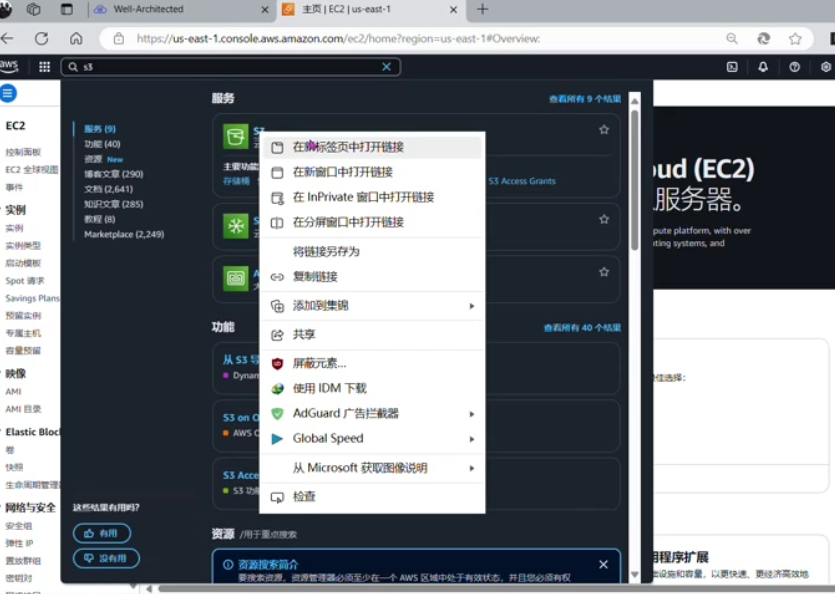The image size is (835, 594).
Task: Filter results by 功能 (40)
Action: (x=102, y=144)
